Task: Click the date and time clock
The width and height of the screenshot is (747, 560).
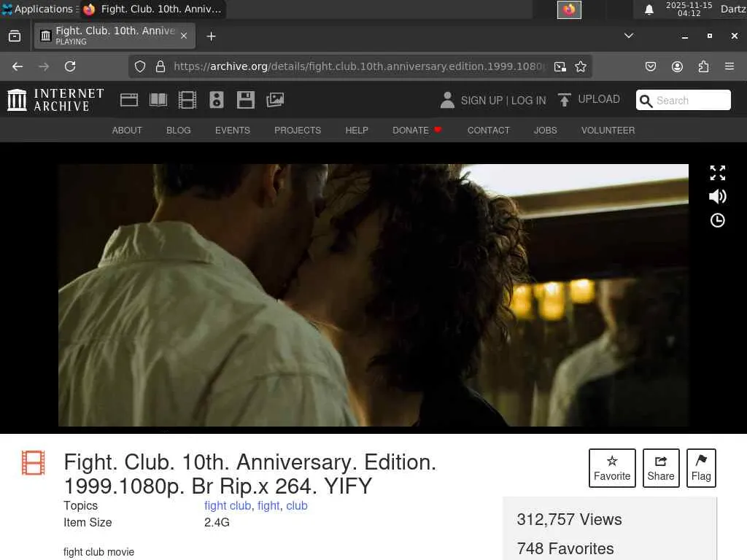Action: click(689, 9)
